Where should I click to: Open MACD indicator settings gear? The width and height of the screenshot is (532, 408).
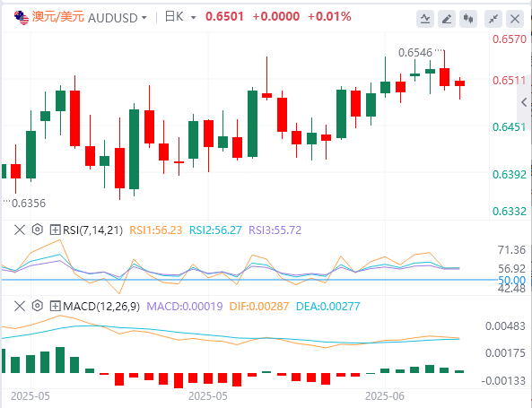pos(38,306)
